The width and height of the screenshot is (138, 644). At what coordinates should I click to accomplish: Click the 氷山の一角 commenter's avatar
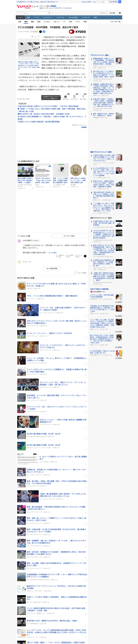[x=19, y=262]
